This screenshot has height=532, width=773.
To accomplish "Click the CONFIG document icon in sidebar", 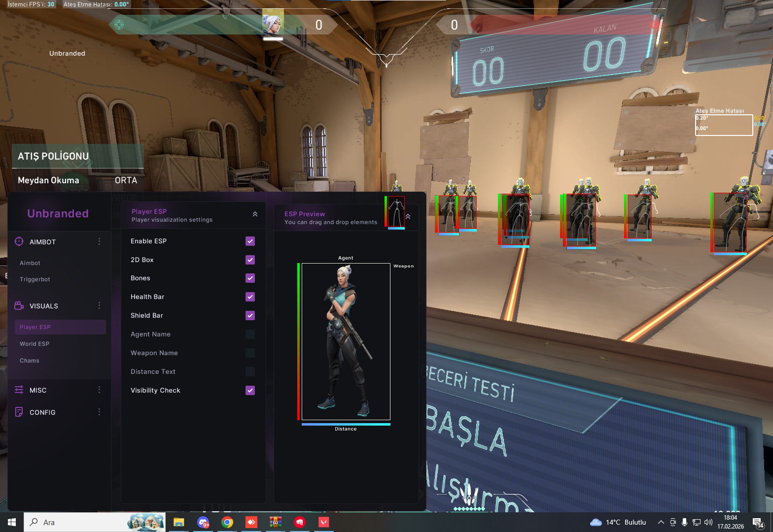I will [x=19, y=412].
